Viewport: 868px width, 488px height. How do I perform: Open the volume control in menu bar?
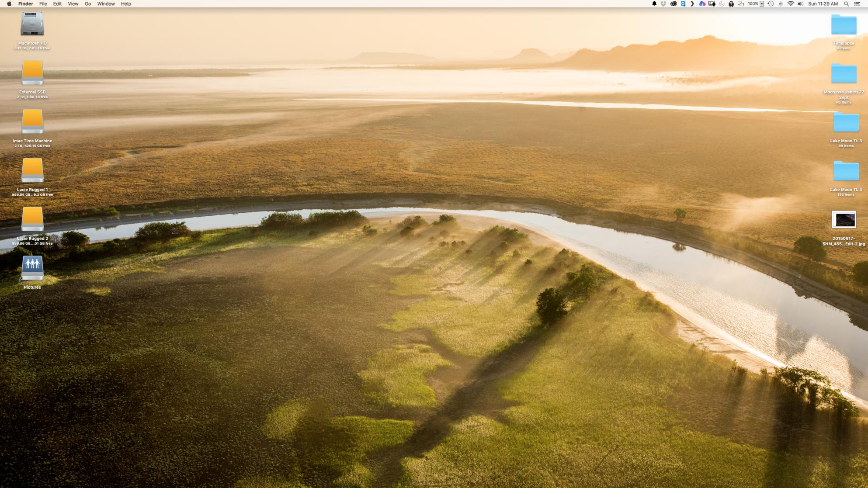point(800,4)
